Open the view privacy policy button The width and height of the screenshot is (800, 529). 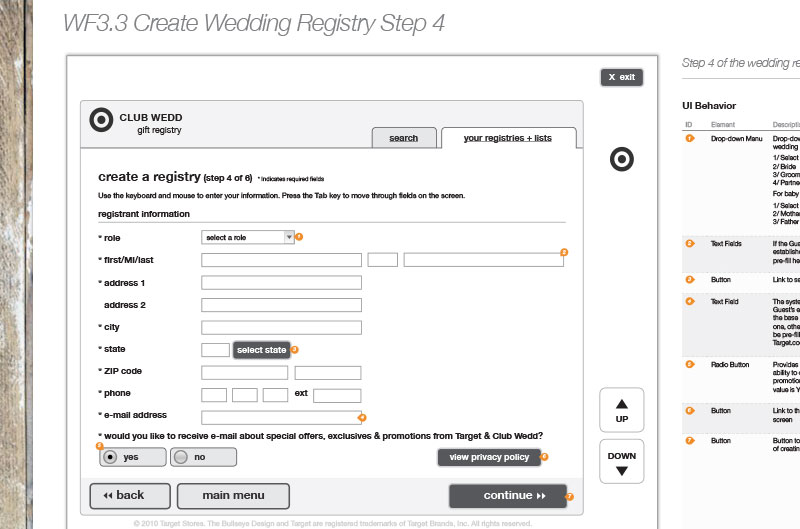pyautogui.click(x=489, y=458)
